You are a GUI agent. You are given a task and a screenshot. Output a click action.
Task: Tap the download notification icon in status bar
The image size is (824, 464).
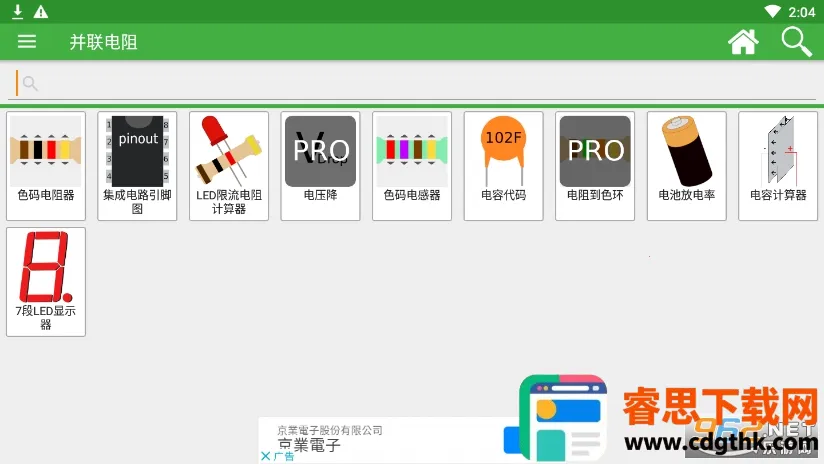tap(17, 12)
